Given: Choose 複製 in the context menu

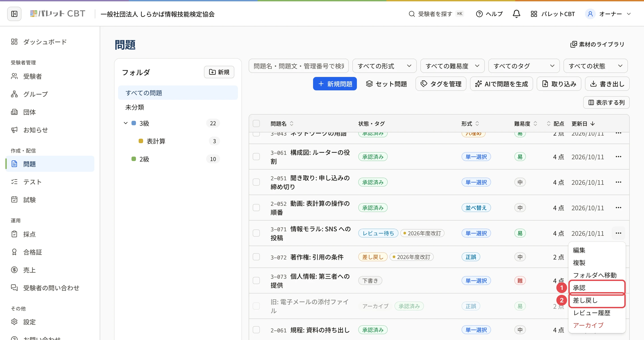Looking at the screenshot, I should point(597,263).
